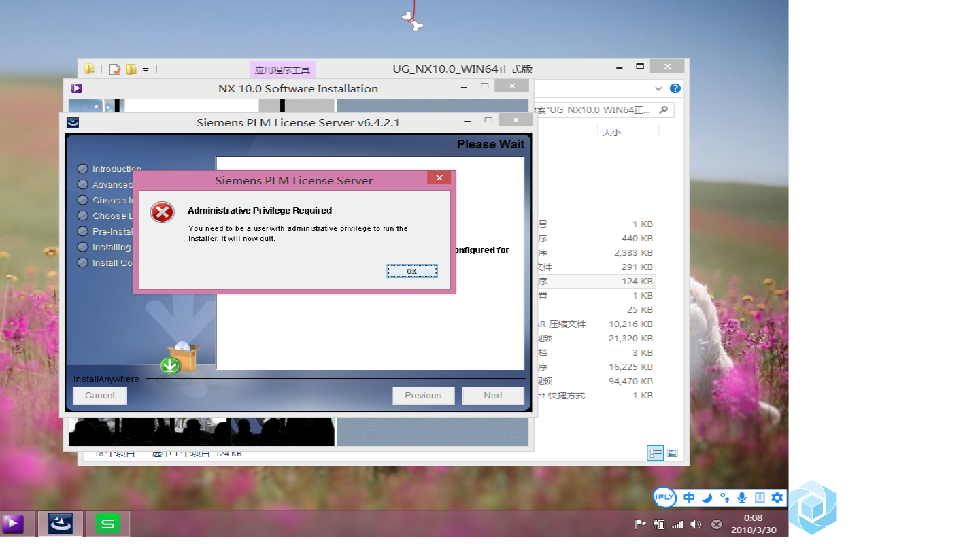Open the iFLY input method logo
980x544 pixels.
(664, 498)
